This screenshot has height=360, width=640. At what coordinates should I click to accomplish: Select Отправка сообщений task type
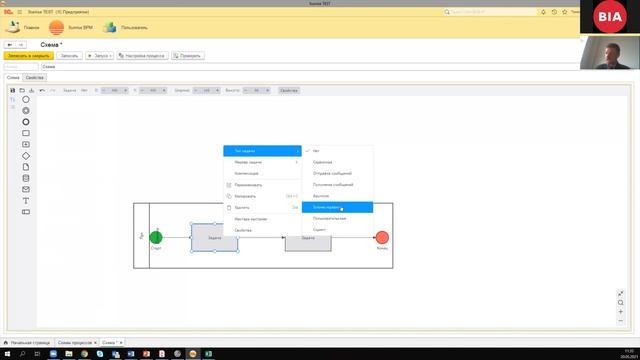338,173
